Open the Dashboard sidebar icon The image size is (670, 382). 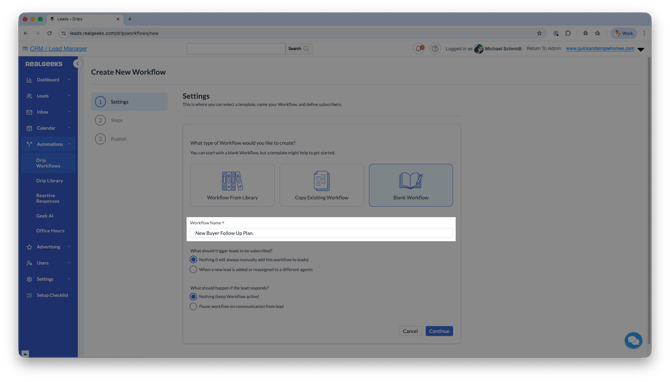(29, 80)
